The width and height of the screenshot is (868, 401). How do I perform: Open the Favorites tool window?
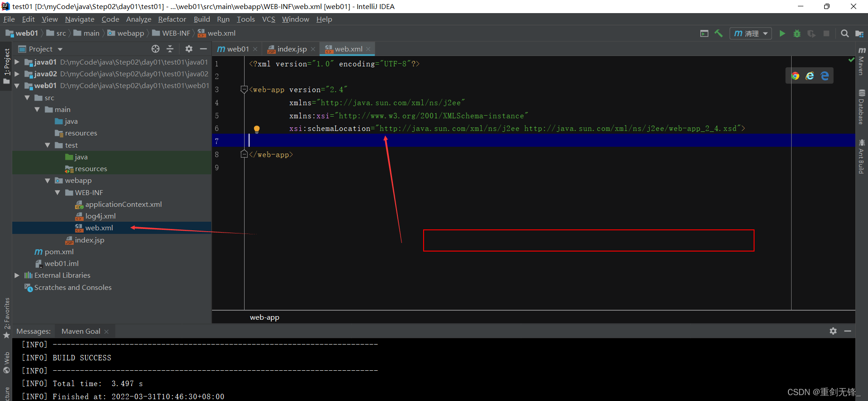(x=6, y=318)
